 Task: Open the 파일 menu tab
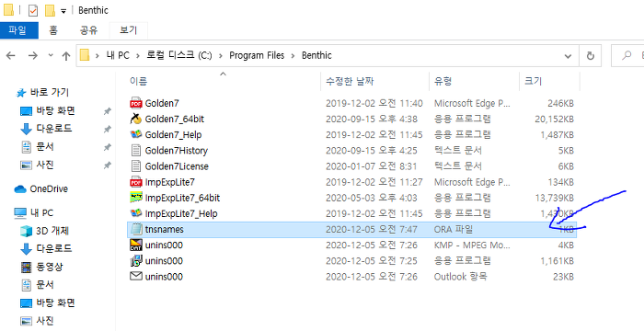click(19, 30)
